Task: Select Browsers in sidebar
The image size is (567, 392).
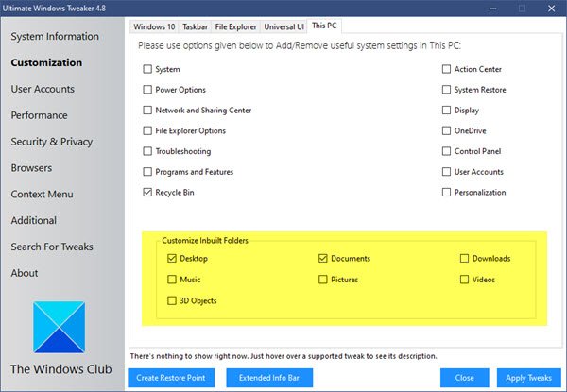Action: (x=31, y=168)
